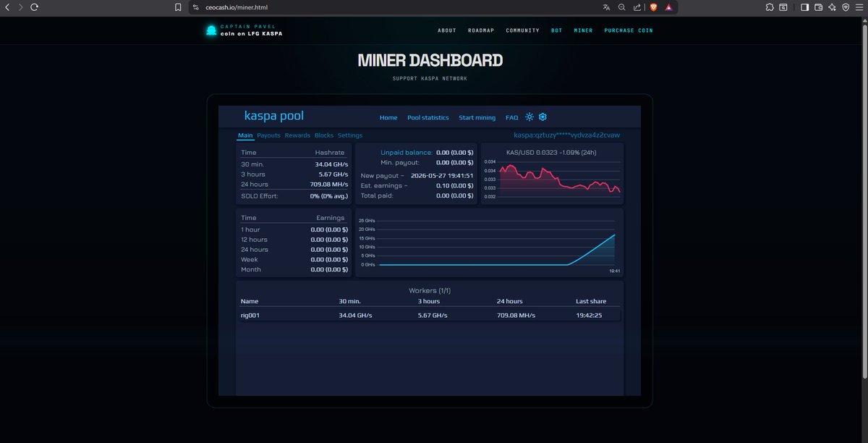Screen dimensions: 868x443
Task: Click the Unpaid balance label
Action: click(407, 153)
